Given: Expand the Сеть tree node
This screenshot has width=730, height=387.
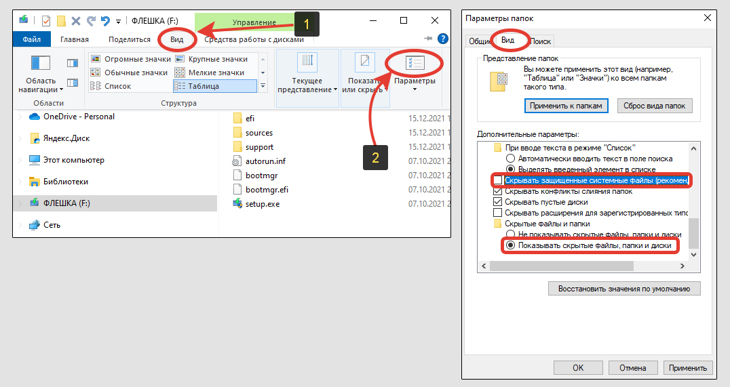Looking at the screenshot, I should click(20, 225).
